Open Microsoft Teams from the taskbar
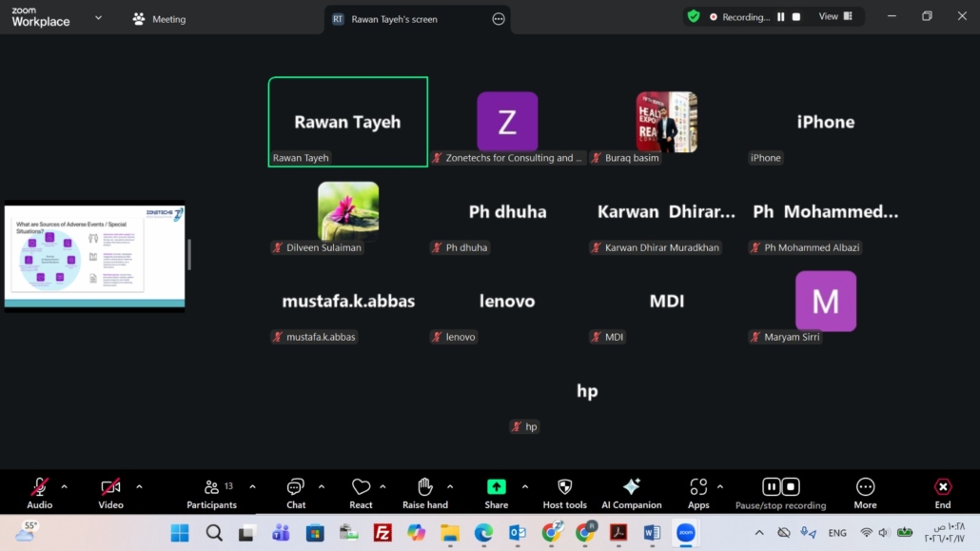The width and height of the screenshot is (980, 551). coord(282,533)
